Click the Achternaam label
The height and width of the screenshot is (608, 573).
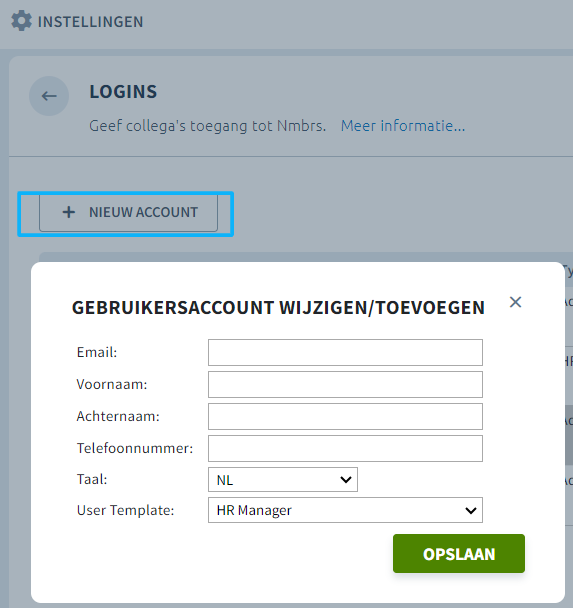pyautogui.click(x=118, y=416)
